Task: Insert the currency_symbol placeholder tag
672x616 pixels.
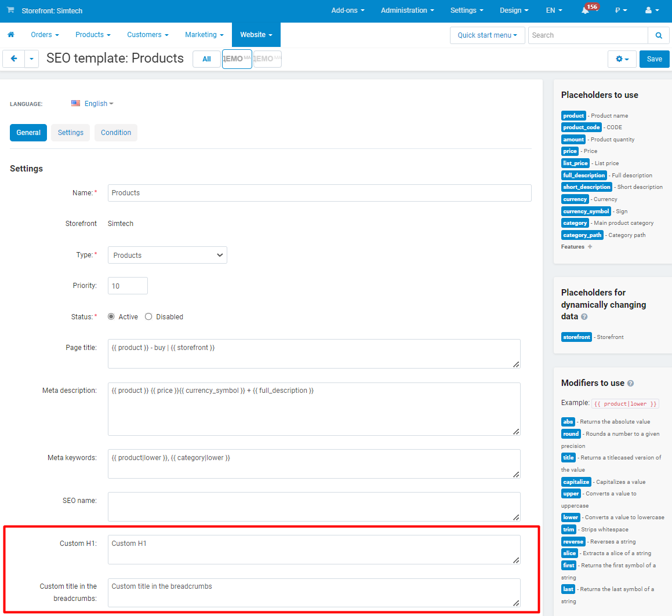Action: [586, 211]
